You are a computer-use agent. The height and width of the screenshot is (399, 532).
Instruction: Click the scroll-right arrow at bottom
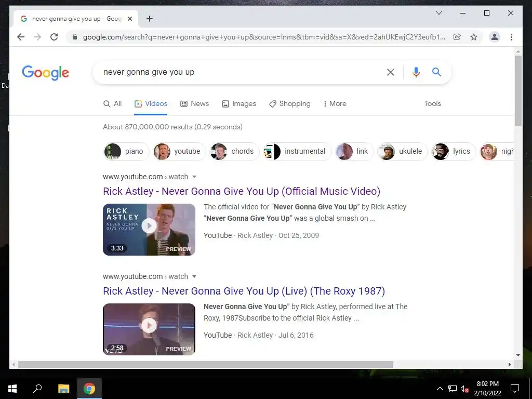(x=510, y=364)
